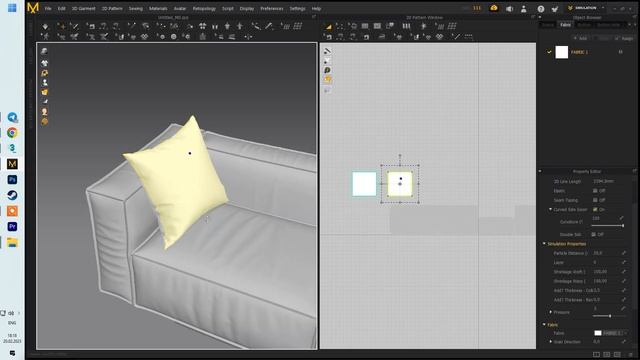Click the measuring tape tool in 3D toolbar
This screenshot has width=640, height=360.
click(x=256, y=26)
